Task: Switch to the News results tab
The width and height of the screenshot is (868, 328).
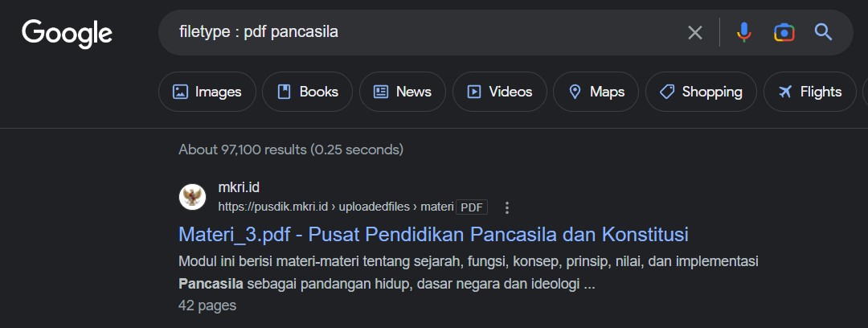Action: click(403, 92)
